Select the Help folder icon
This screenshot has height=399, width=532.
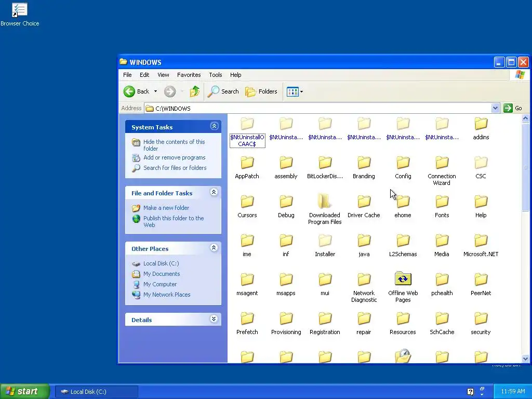coord(481,202)
